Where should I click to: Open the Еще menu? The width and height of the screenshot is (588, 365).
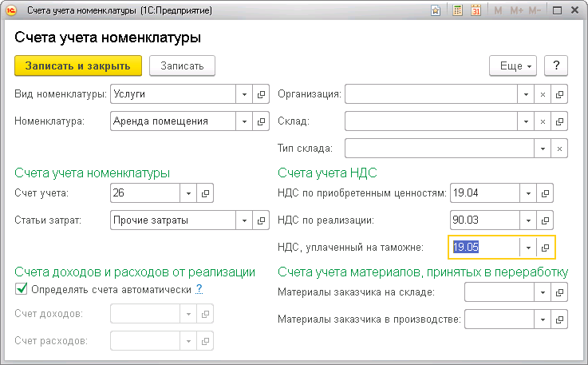click(x=513, y=66)
